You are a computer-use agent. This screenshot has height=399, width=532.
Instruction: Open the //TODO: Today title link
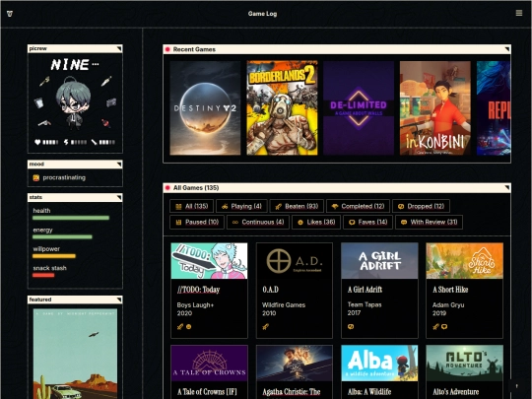click(198, 290)
